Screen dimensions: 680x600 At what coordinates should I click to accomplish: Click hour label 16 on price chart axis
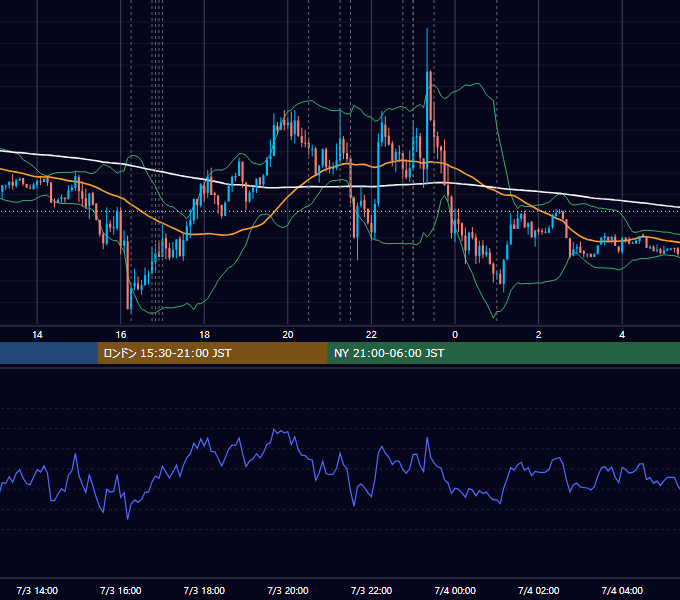121,335
